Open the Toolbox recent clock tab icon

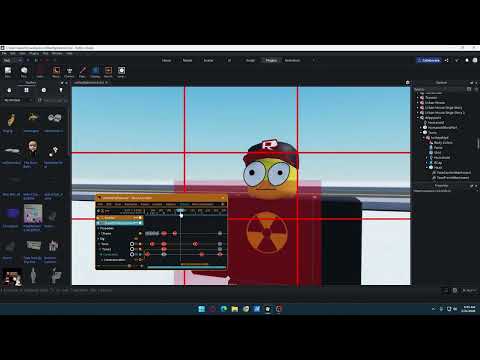coord(44,90)
